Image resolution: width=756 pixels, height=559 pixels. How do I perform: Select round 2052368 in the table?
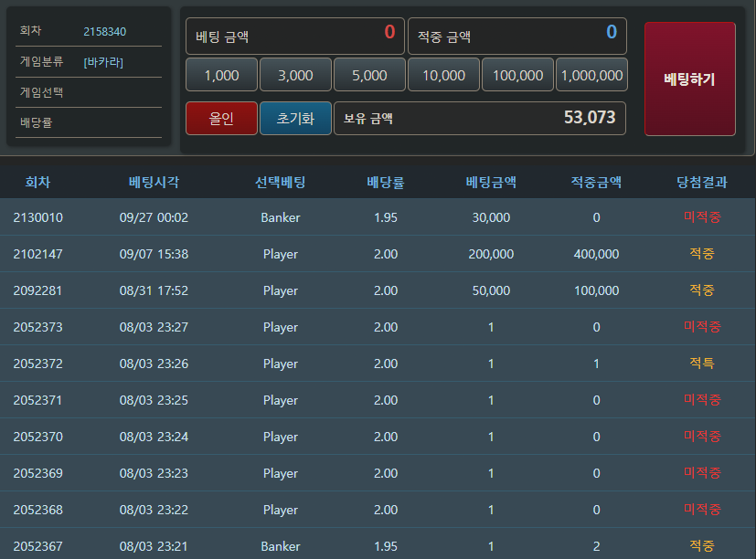(38, 510)
